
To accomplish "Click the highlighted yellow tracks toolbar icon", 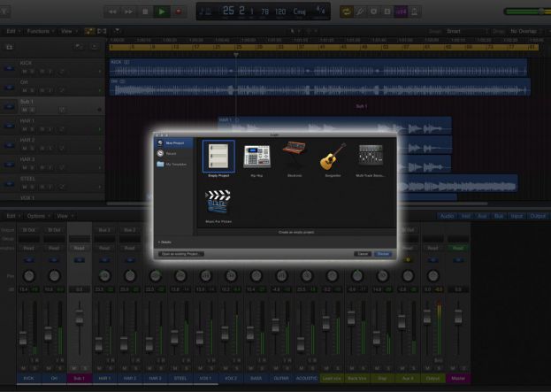I will coord(89,31).
